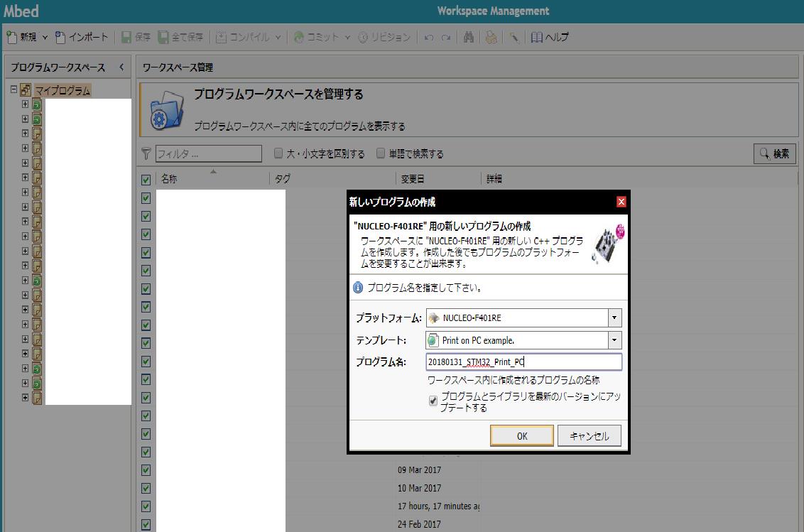
Task: Open the プラットフォーム dropdown arrow
Action: click(614, 318)
